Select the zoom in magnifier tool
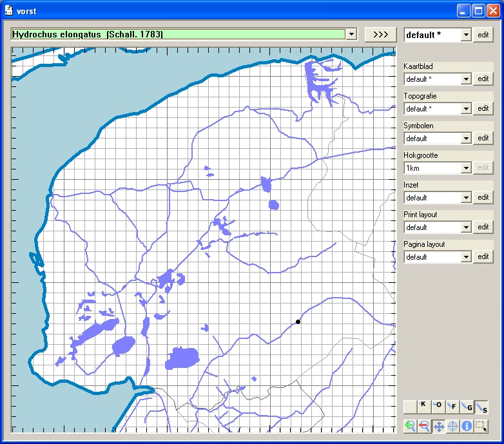The width and height of the screenshot is (504, 444). [x=410, y=426]
